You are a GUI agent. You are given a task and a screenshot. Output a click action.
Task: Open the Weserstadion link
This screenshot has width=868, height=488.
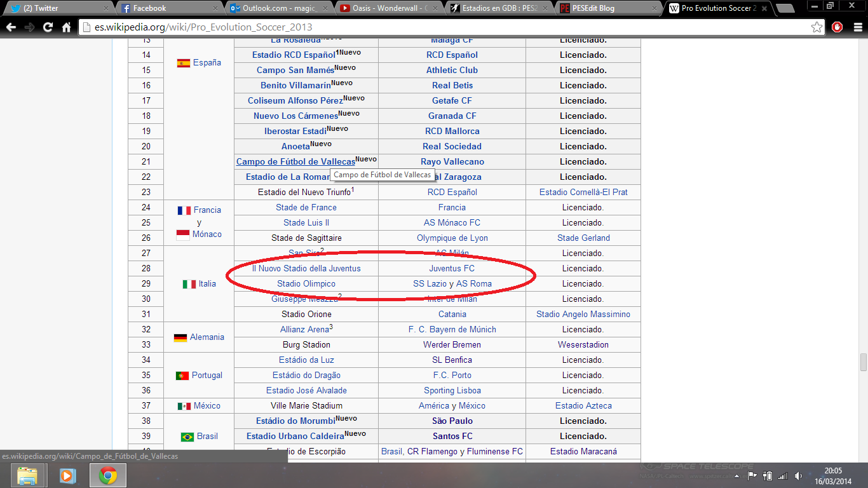click(x=583, y=345)
